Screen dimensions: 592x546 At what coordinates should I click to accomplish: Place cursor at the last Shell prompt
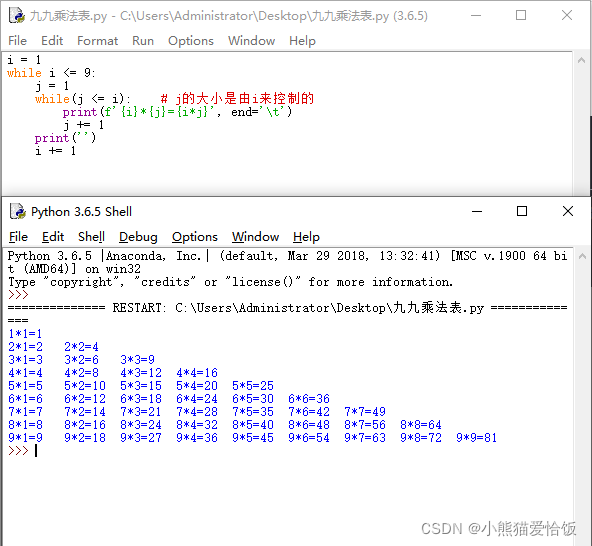[36, 451]
